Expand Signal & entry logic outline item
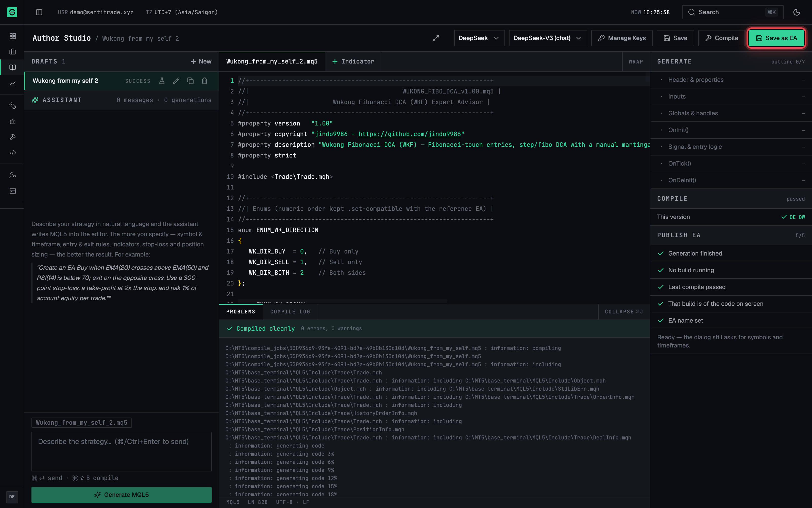Screen dimensions: 812x508 (731, 147)
